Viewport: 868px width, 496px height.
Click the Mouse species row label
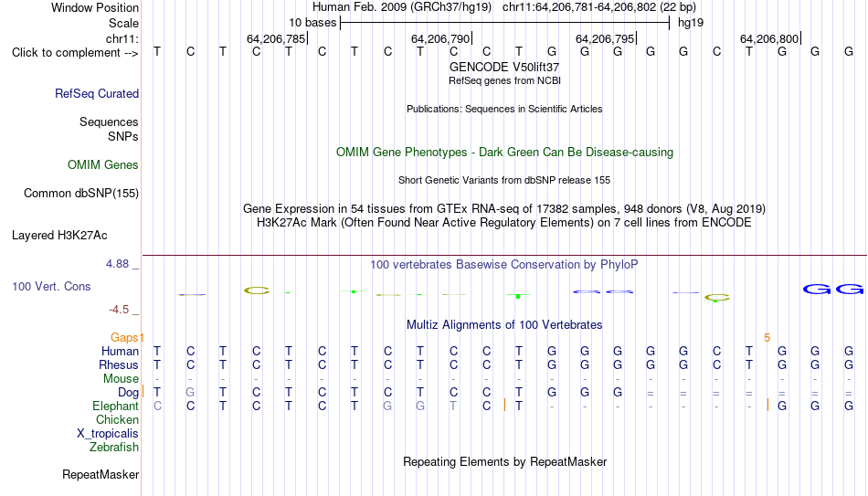[122, 379]
